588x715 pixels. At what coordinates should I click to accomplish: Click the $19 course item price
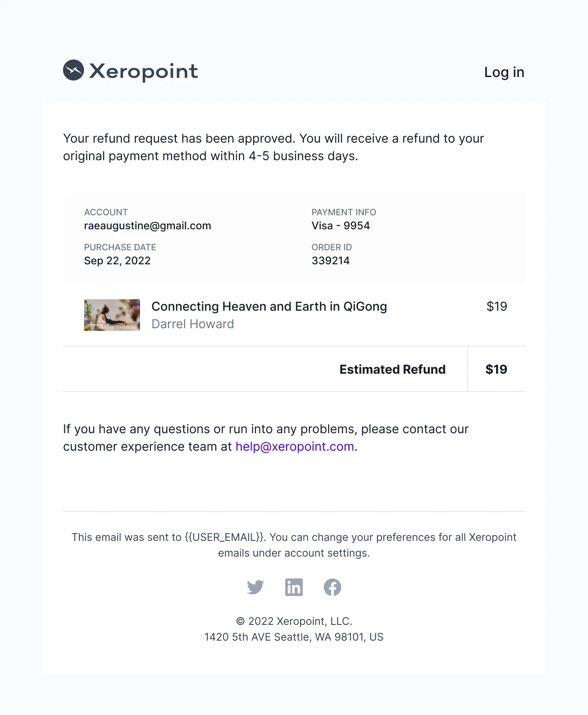click(497, 306)
